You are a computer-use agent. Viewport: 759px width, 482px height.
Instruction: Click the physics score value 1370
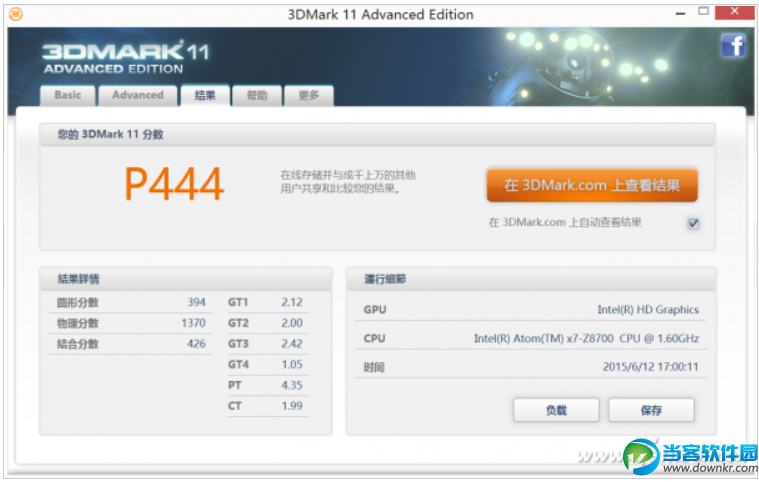point(194,323)
